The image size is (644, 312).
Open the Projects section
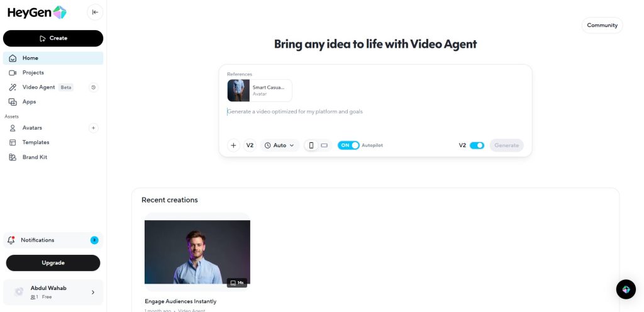coord(33,73)
